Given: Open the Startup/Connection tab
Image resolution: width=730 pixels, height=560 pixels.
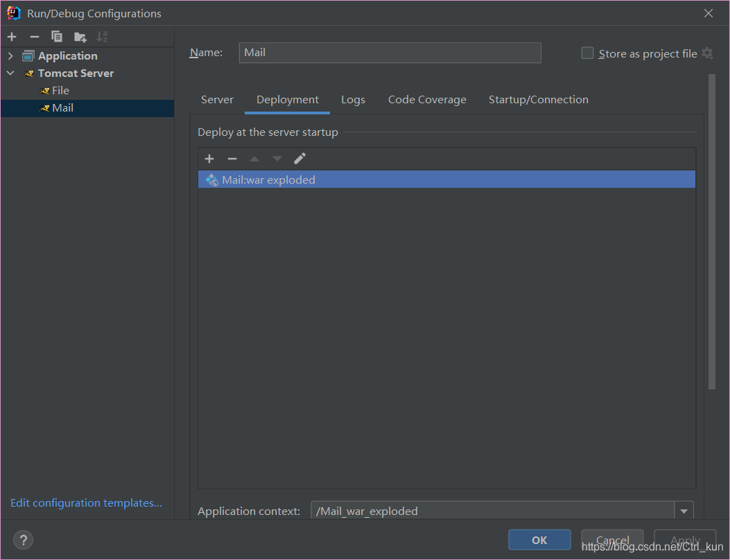Looking at the screenshot, I should tap(538, 100).
